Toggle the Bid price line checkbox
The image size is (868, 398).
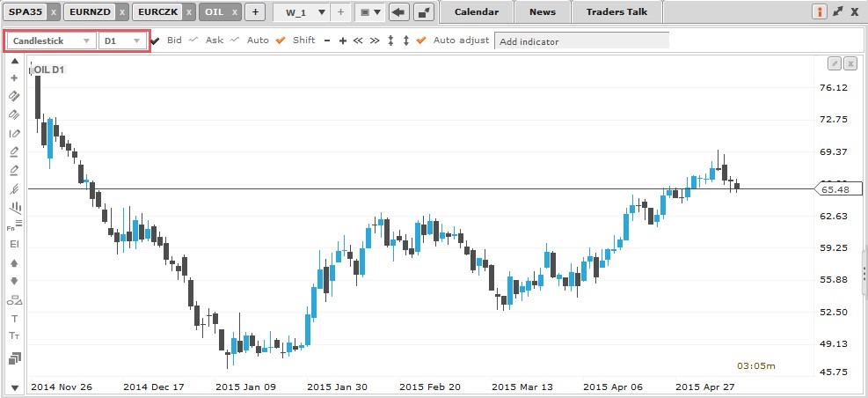pos(156,41)
